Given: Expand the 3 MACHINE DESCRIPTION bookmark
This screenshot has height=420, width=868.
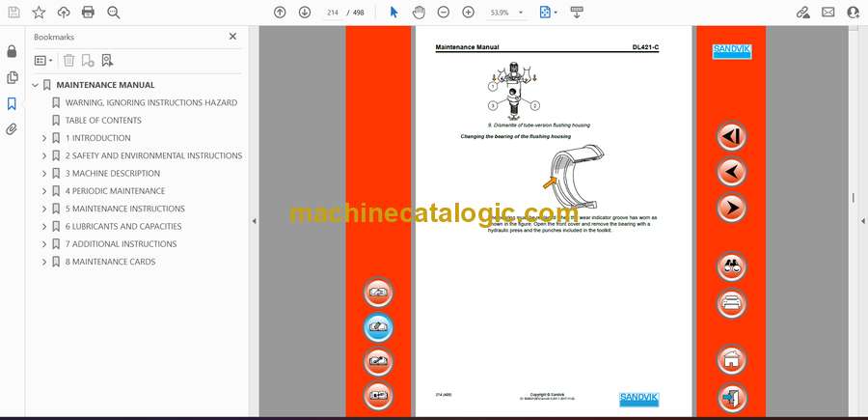Looking at the screenshot, I should coord(44,174).
